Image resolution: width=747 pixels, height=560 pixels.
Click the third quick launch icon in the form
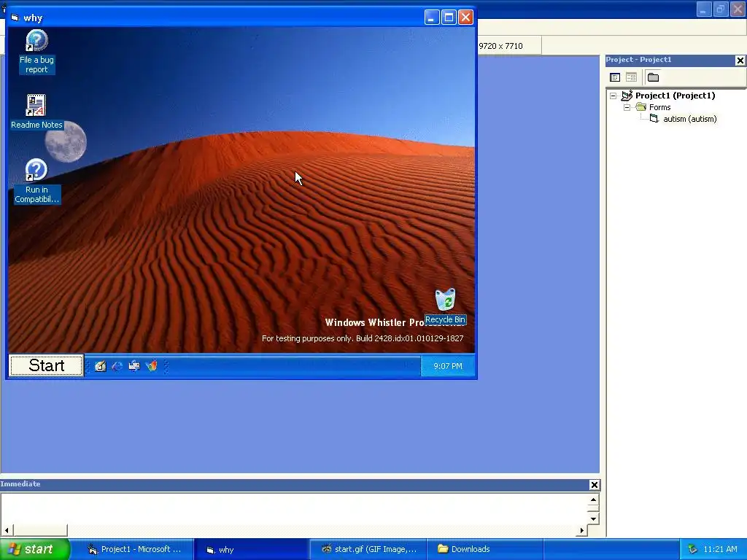coord(134,366)
